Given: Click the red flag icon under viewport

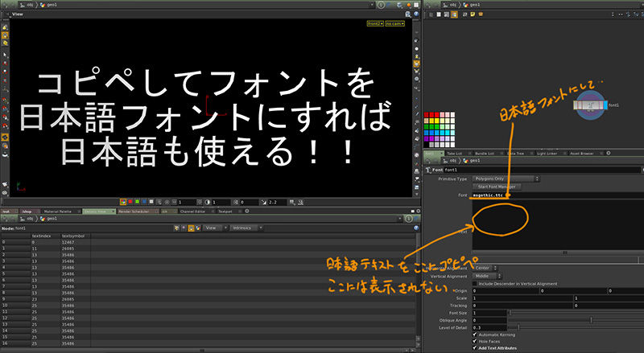Looking at the screenshot, I should click(x=130, y=202).
